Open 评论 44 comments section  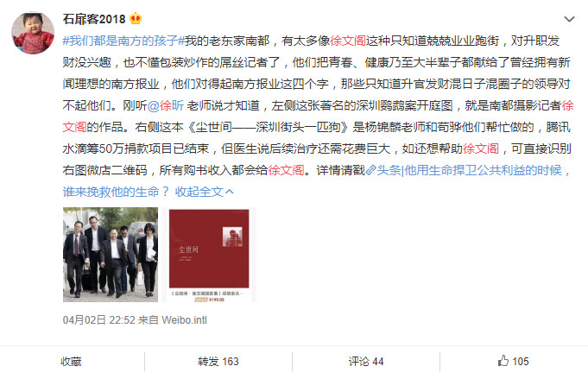point(366,362)
